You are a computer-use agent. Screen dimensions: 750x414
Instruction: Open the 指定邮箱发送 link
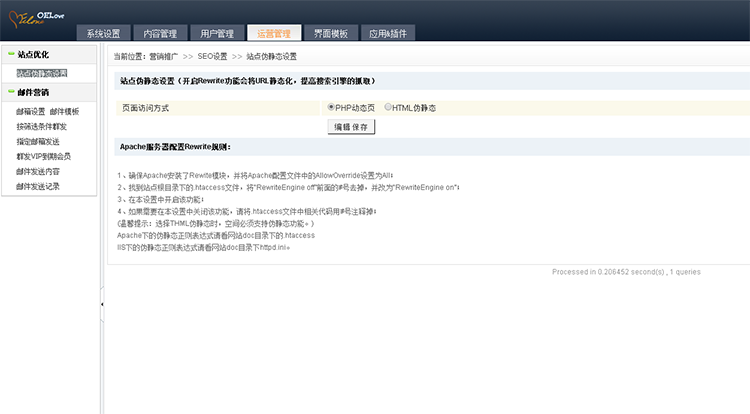coord(38,142)
